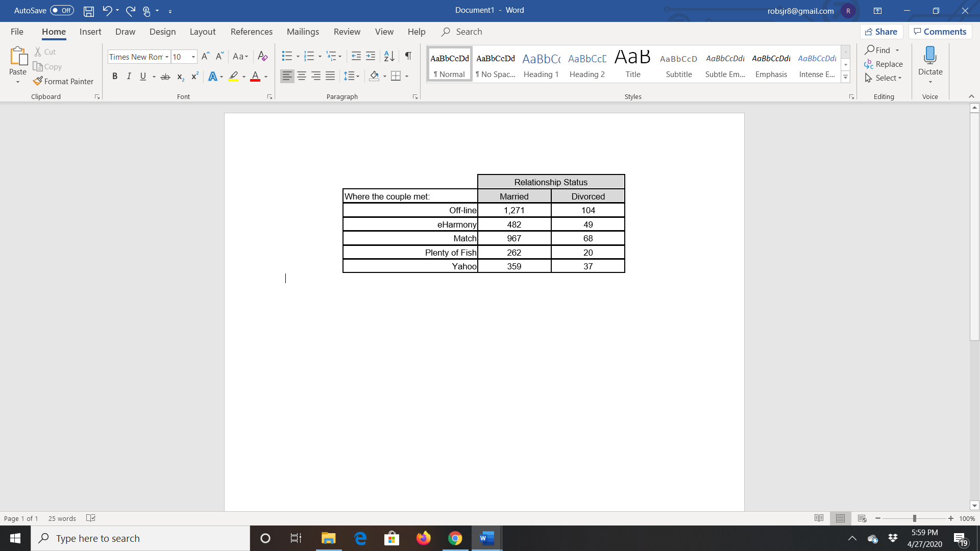Expand the Text Highlight Color dropdown
This screenshot has height=551, width=980.
coord(243,77)
